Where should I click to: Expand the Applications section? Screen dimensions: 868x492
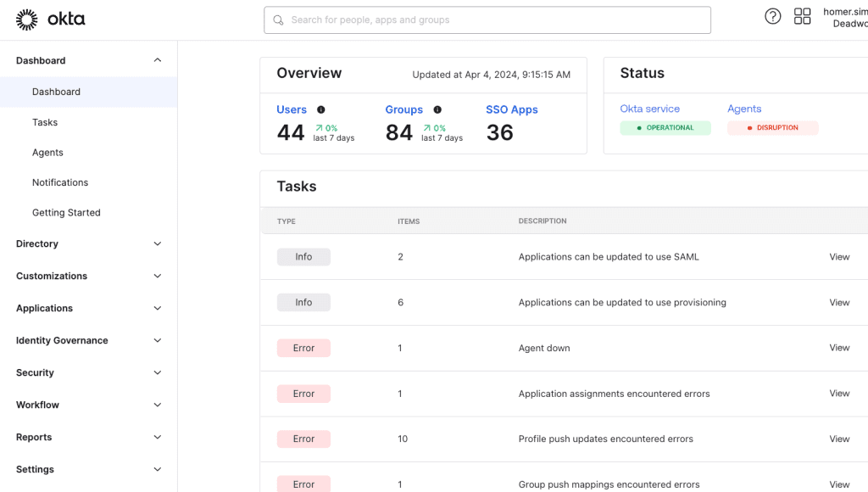pyautogui.click(x=88, y=308)
